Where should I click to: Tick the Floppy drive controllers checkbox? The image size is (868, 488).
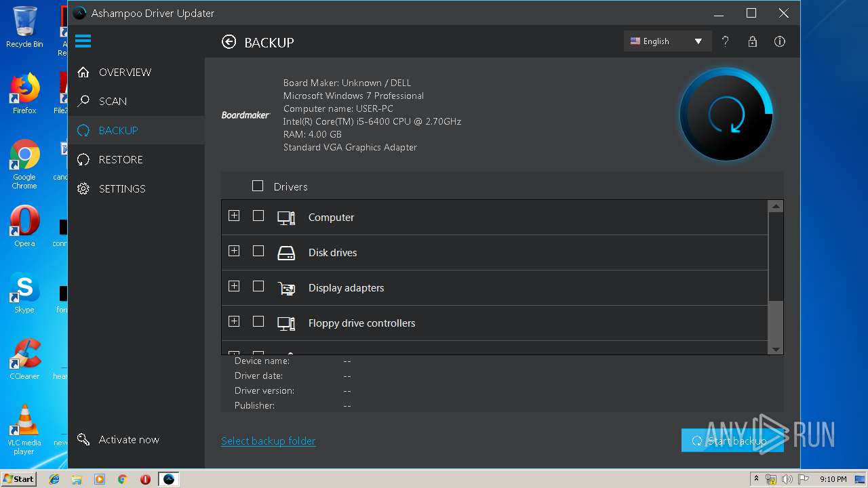pos(258,321)
